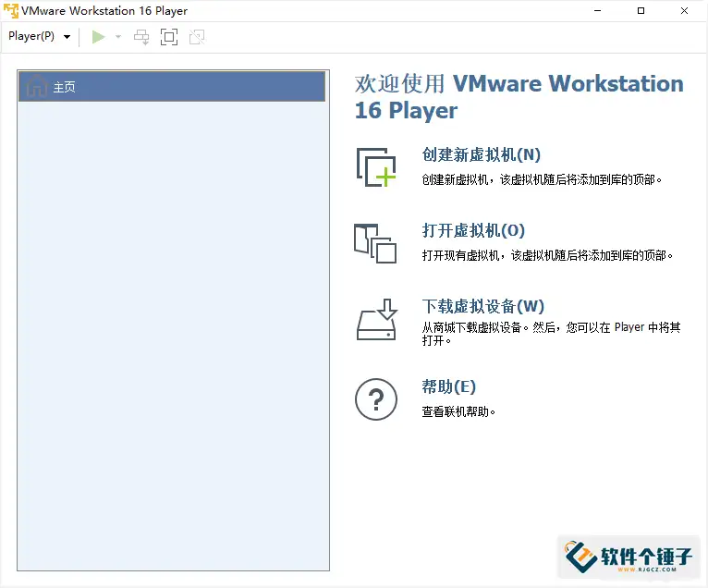The height and width of the screenshot is (588, 708).
Task: Open the 帮助(E) link
Action: click(x=449, y=386)
